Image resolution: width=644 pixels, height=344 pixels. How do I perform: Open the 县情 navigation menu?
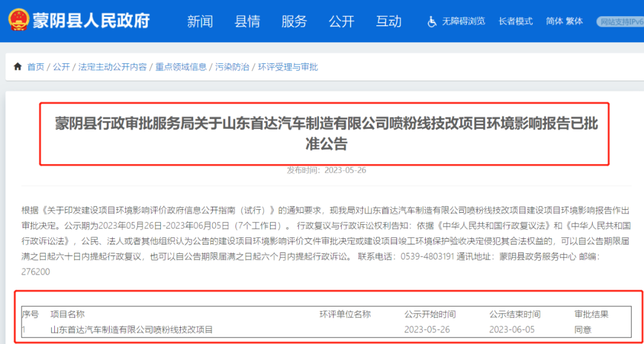click(x=247, y=21)
